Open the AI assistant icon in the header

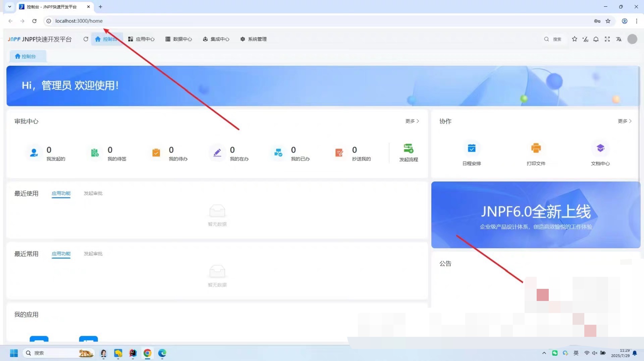pyautogui.click(x=585, y=39)
